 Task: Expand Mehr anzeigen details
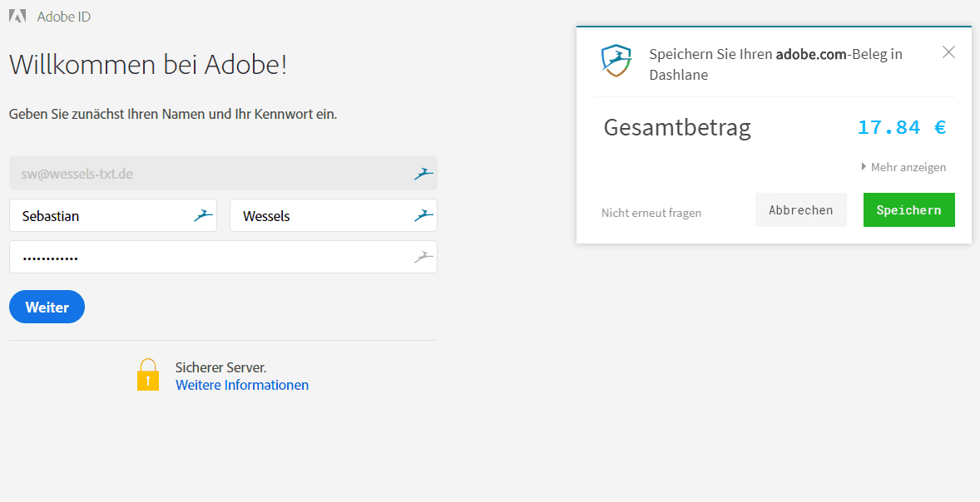tap(903, 167)
